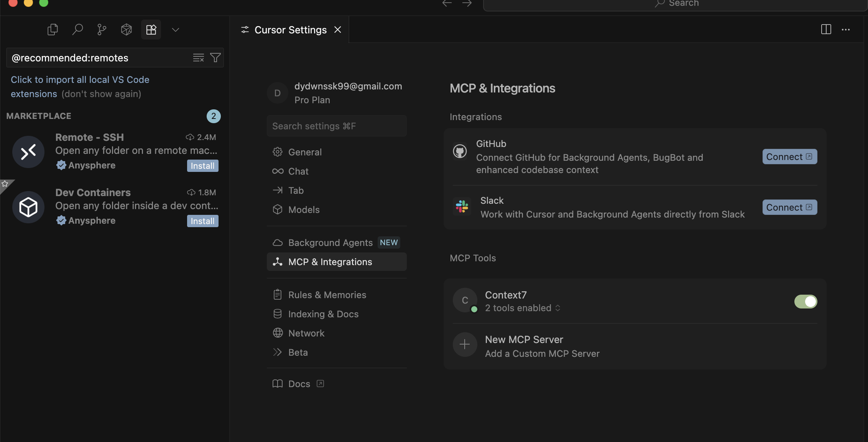Open the editor more actions ellipsis
Viewport: 868px width, 442px height.
coord(846,30)
